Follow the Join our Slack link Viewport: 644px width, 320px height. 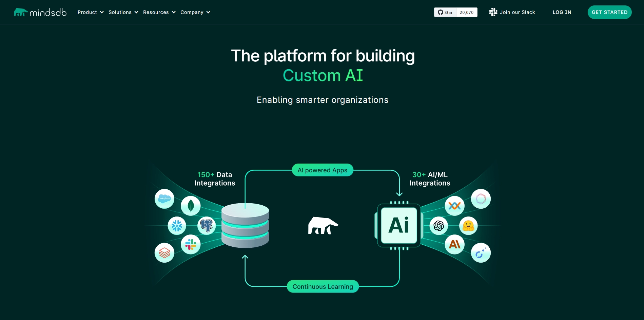(x=512, y=12)
